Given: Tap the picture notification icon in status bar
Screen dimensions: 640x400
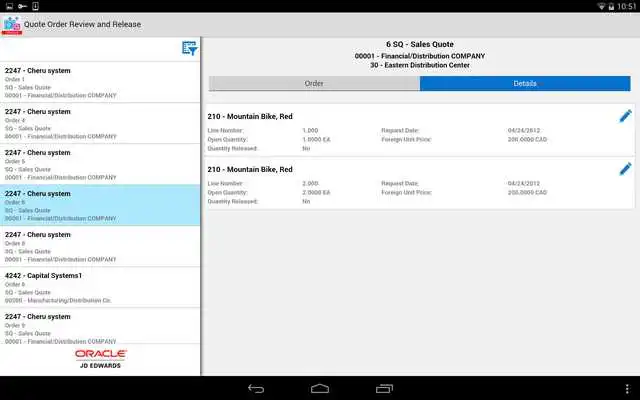Looking at the screenshot, I should 9,6.
